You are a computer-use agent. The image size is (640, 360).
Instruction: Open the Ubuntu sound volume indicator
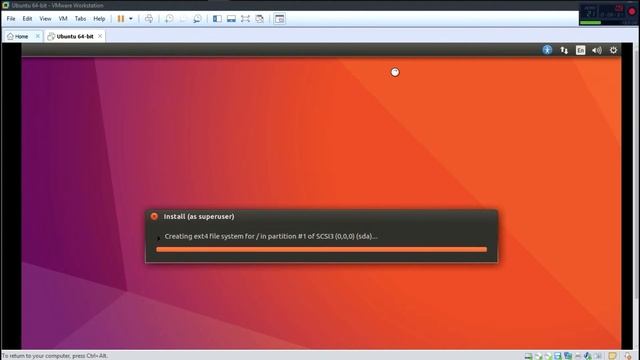[597, 50]
